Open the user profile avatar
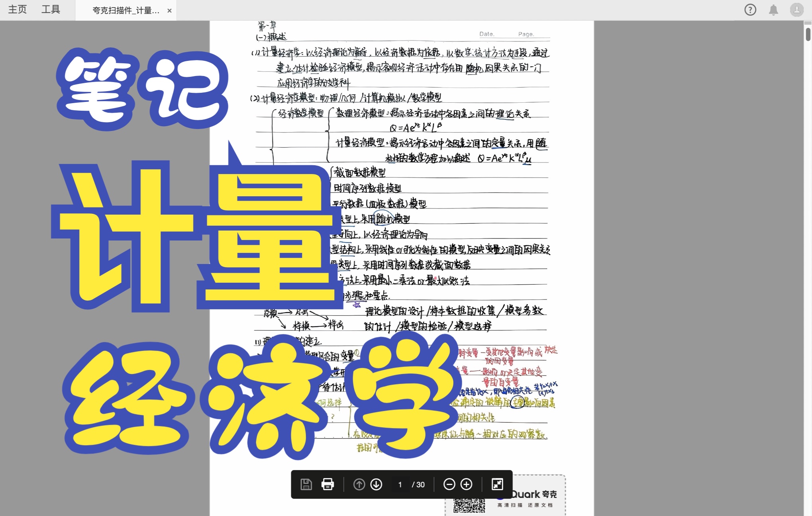This screenshot has width=812, height=516. click(x=796, y=10)
